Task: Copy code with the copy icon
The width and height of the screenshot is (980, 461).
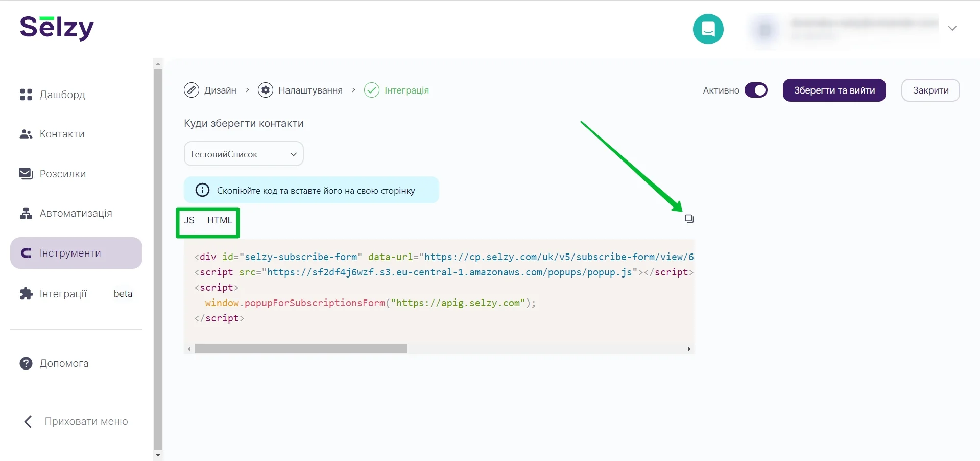Action: [689, 219]
